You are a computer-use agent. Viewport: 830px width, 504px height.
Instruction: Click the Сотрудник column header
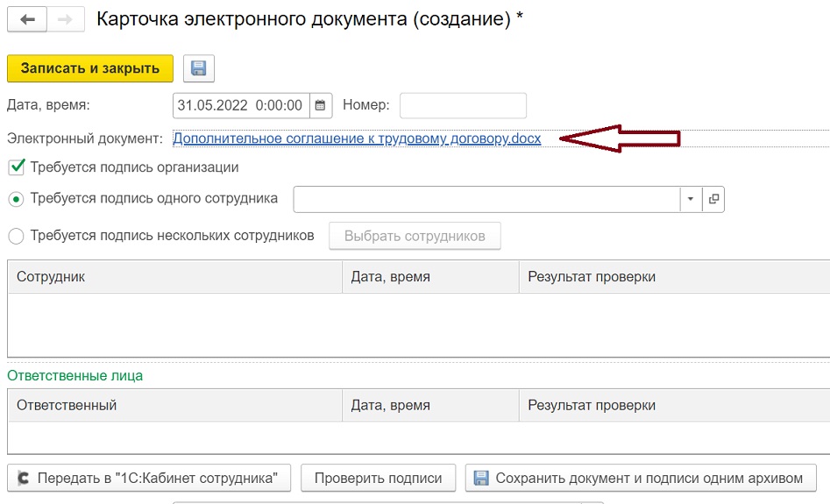pos(174,277)
